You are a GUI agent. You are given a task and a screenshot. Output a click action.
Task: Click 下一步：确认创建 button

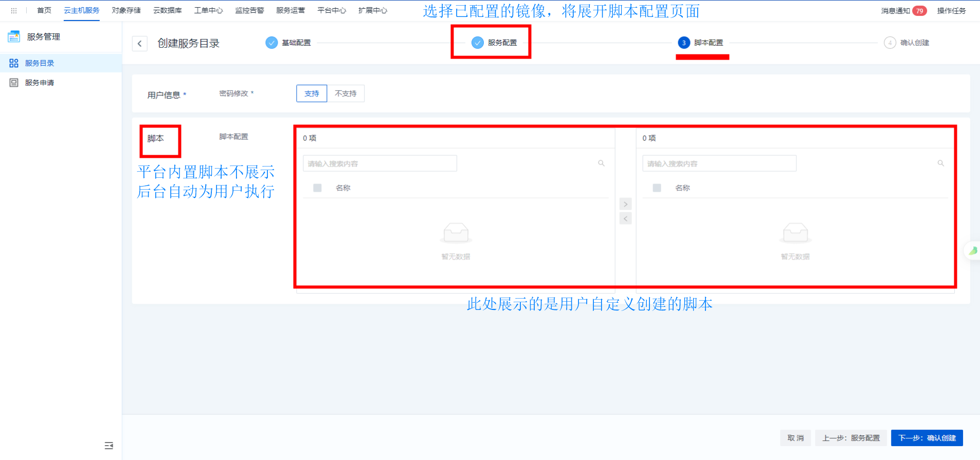coord(927,438)
